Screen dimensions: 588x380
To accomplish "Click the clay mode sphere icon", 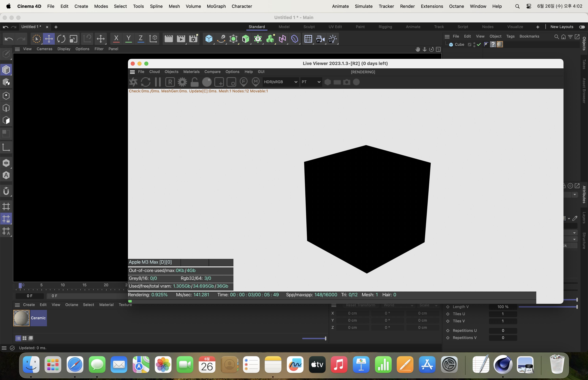I will 207,82.
